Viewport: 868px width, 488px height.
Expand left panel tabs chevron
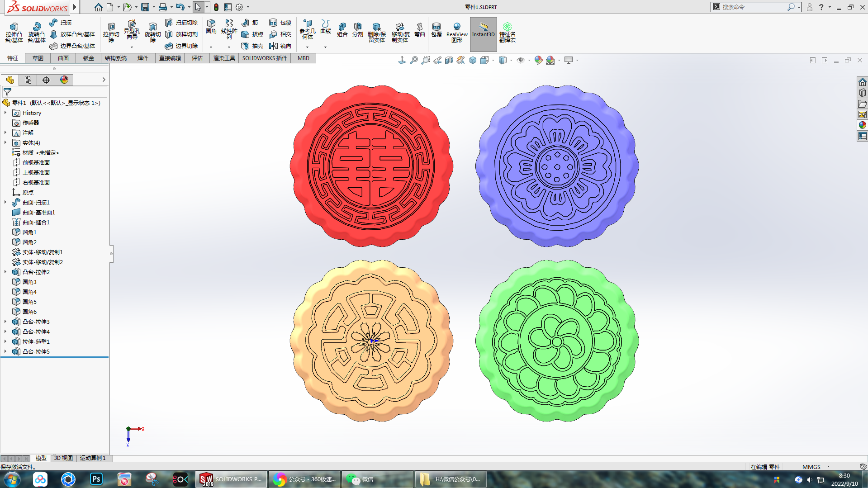(104, 80)
